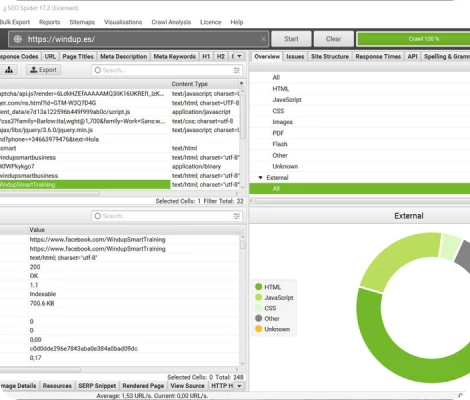470x400 pixels.
Task: Click the upper table horizontal scrollbar
Action: [x=50, y=193]
